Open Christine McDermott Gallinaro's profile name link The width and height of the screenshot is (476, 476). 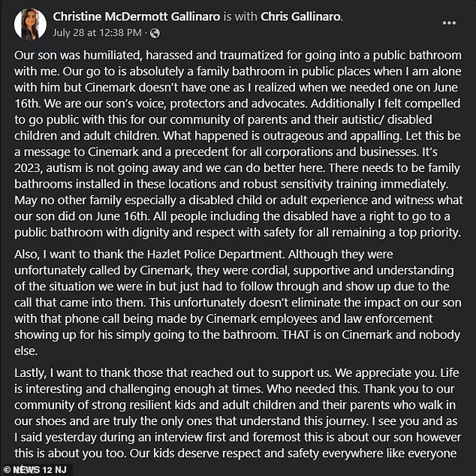137,17
